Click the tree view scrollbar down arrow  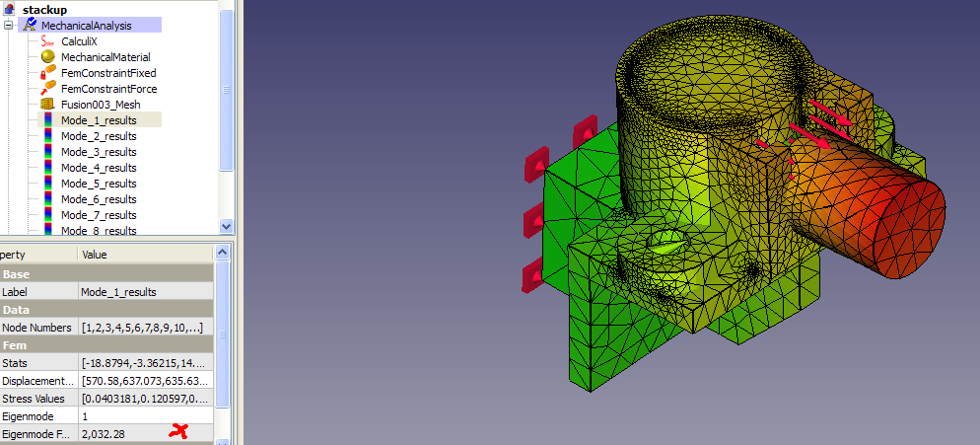tap(226, 225)
